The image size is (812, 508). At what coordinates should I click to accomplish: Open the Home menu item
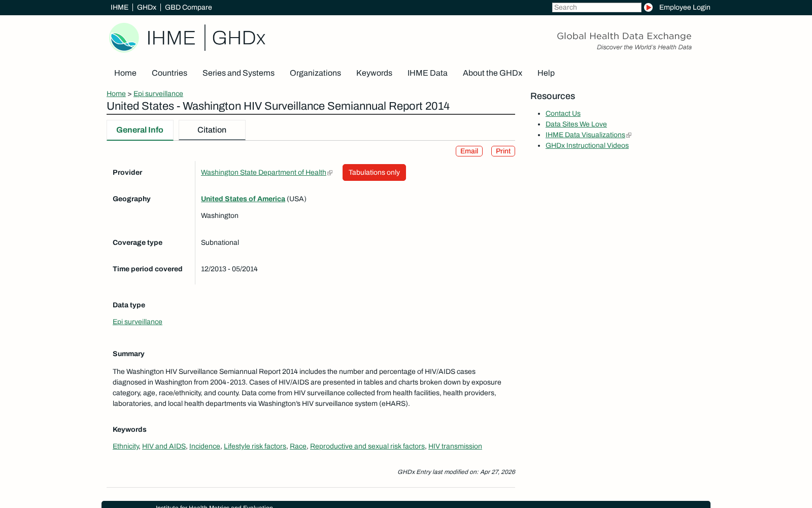coord(125,73)
